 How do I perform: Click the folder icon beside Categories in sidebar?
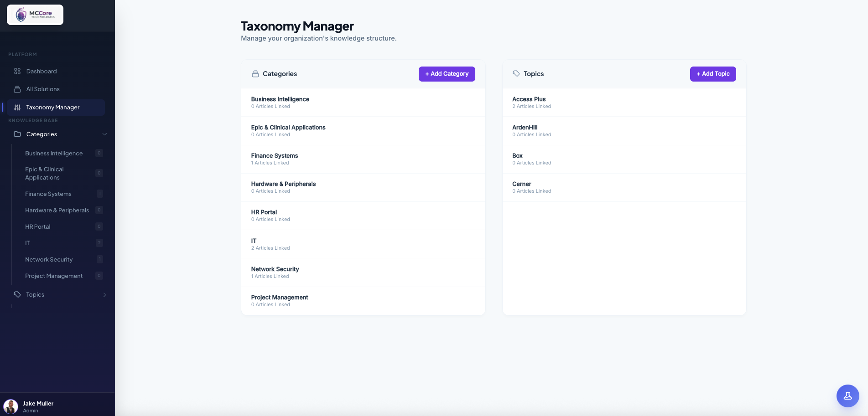pos(17,134)
